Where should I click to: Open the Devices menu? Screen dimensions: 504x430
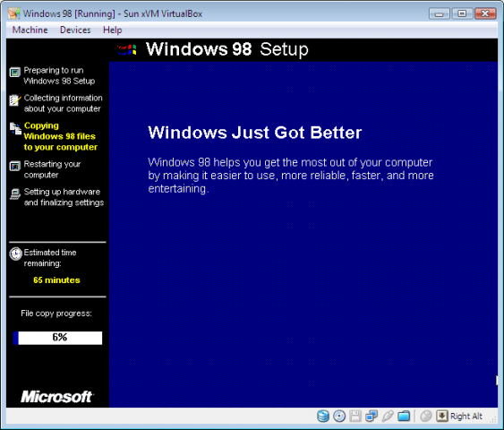click(75, 30)
